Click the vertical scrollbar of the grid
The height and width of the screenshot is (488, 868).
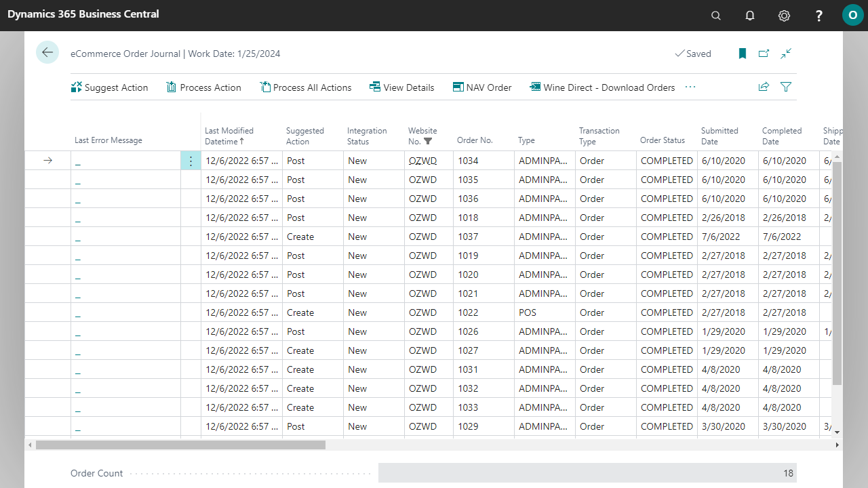tap(837, 274)
